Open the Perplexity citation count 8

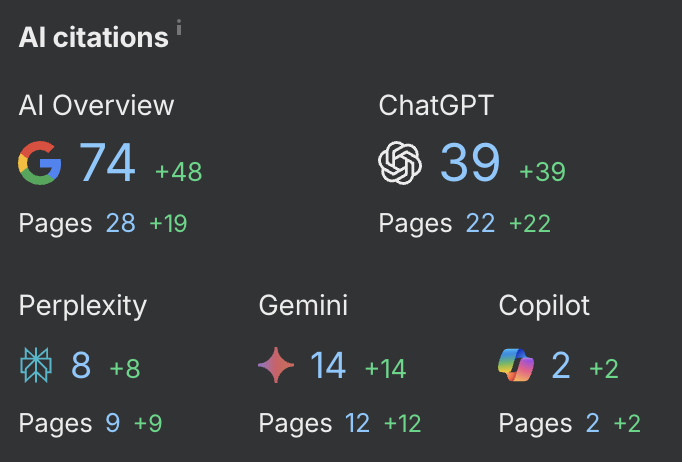(x=81, y=365)
